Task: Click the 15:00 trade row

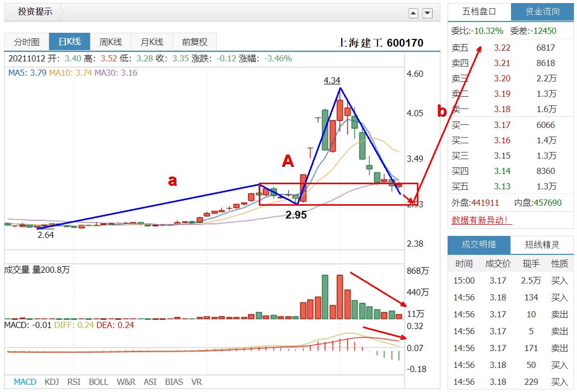Action: click(x=511, y=281)
